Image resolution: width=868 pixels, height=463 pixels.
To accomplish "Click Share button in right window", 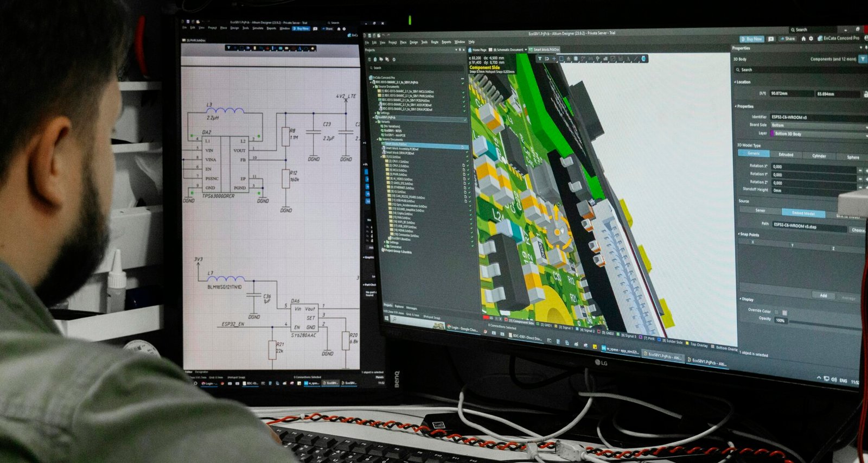I will [788, 39].
